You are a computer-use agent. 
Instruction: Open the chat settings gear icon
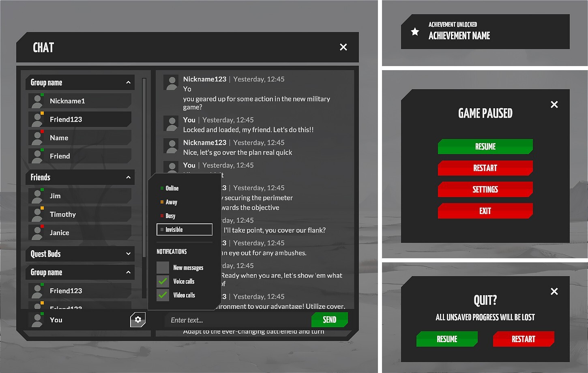pyautogui.click(x=137, y=319)
